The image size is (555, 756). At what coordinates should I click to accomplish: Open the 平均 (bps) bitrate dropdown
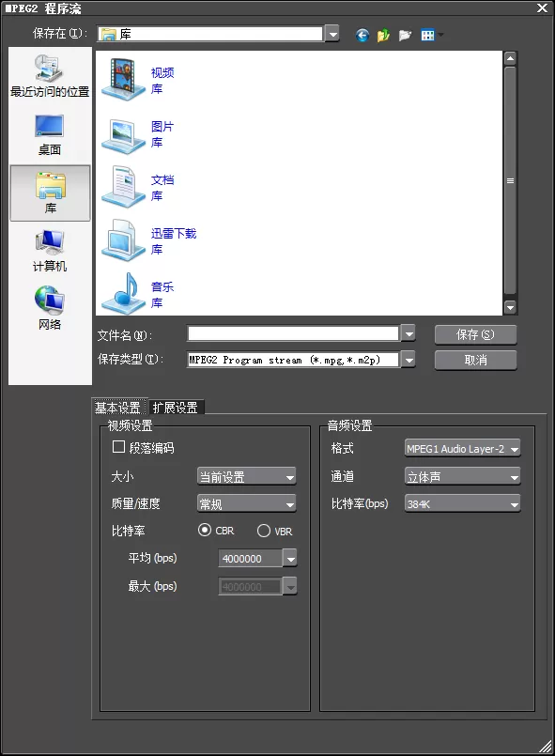(290, 559)
